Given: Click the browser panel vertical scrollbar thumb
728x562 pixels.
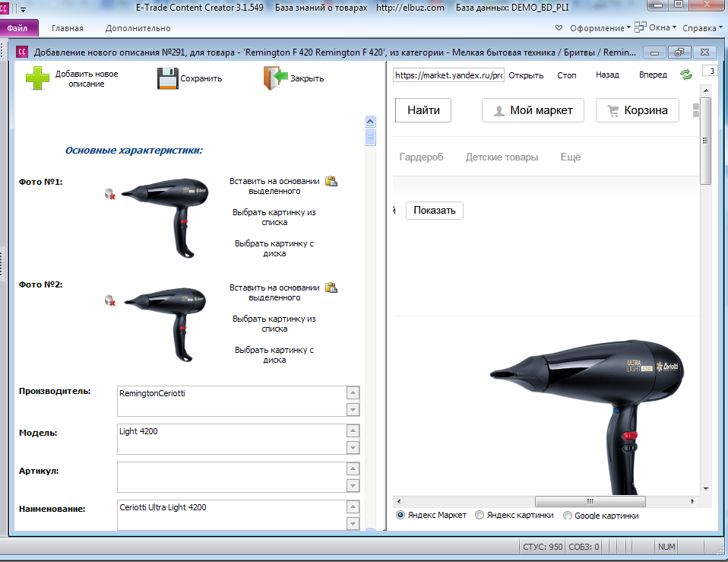Looking at the screenshot, I should point(706,141).
